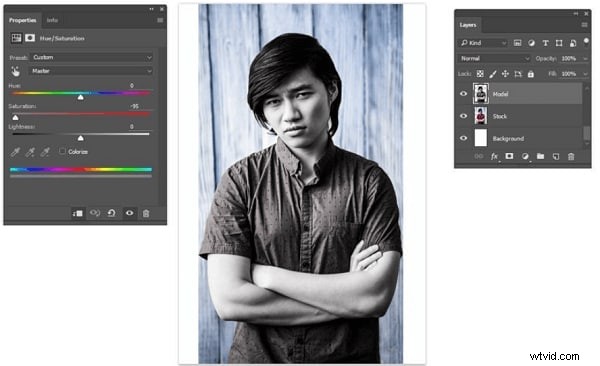Image resolution: width=600 pixels, height=366 pixels.
Task: Switch to the Info tab
Action: coord(52,20)
